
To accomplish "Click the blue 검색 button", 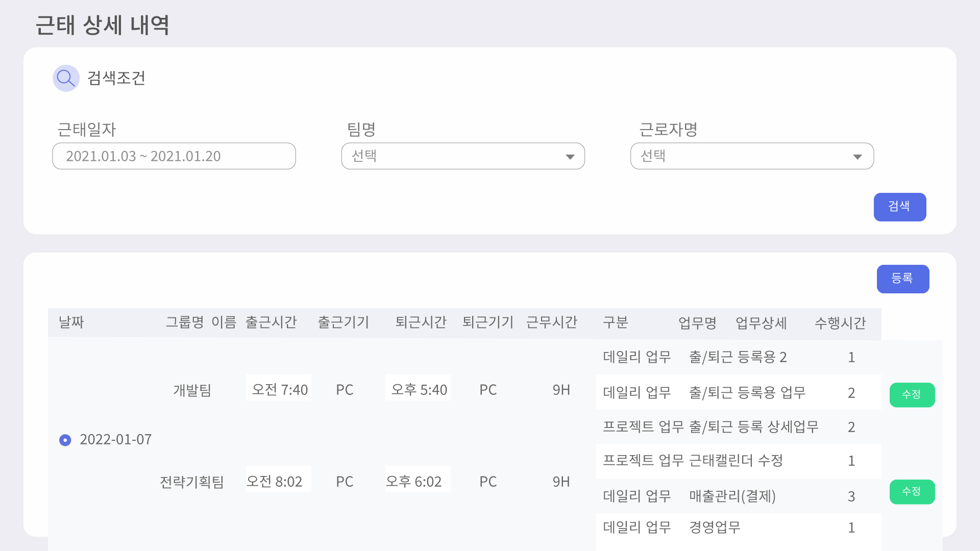I will (x=900, y=207).
